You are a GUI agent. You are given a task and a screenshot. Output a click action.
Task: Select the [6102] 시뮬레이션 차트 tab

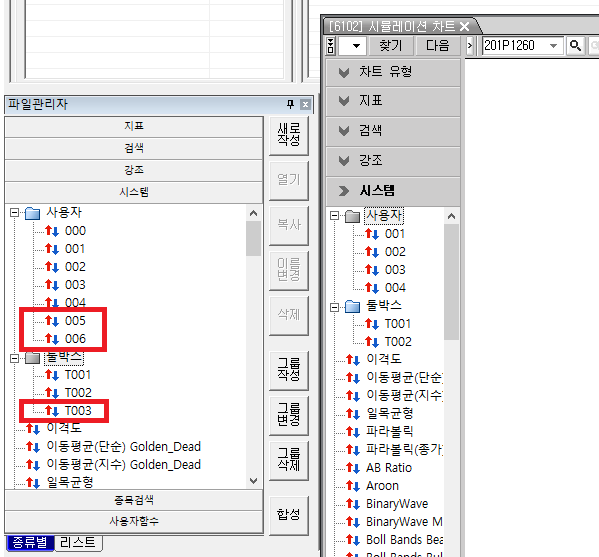(392, 26)
